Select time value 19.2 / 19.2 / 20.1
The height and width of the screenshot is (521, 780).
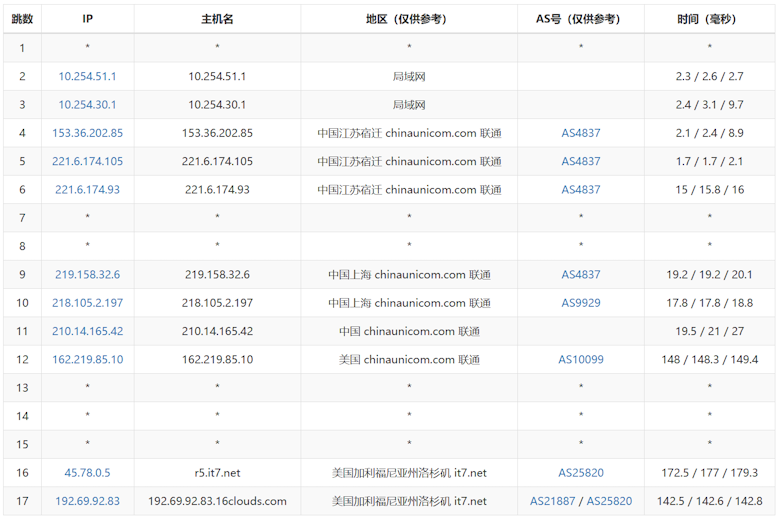(709, 275)
